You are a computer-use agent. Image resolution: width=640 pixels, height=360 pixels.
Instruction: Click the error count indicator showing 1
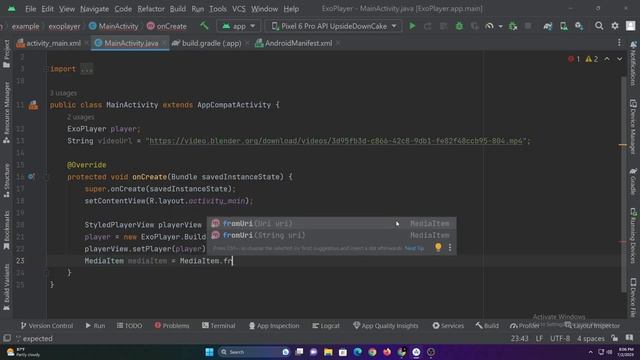(574, 59)
